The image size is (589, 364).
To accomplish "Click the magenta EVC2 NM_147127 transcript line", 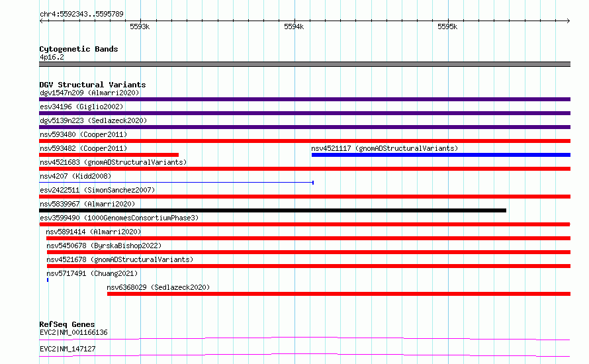I will point(304,355).
